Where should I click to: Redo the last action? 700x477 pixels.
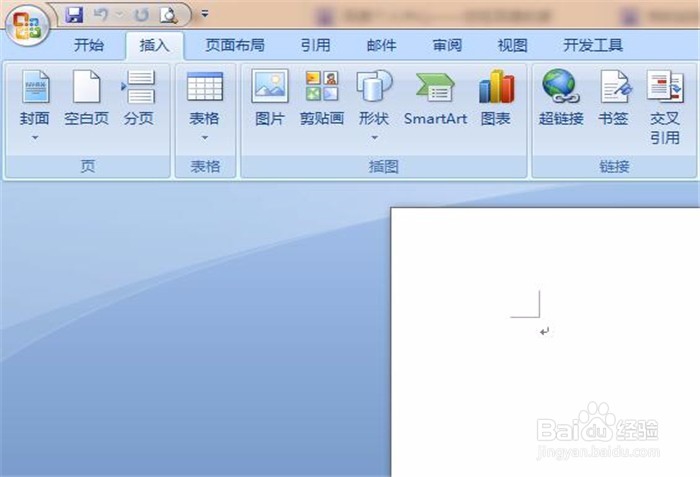point(142,15)
